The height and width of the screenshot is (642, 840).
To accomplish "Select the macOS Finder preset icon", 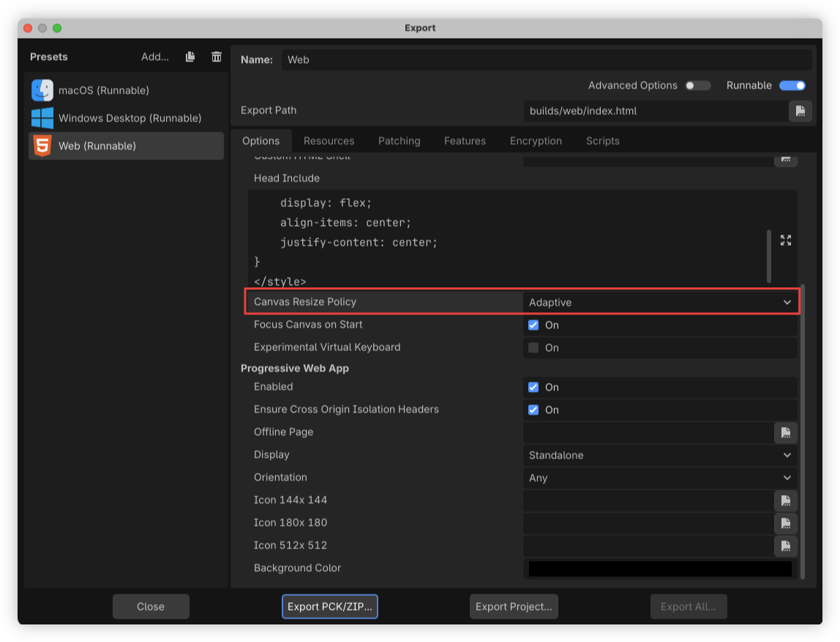I will coord(42,90).
